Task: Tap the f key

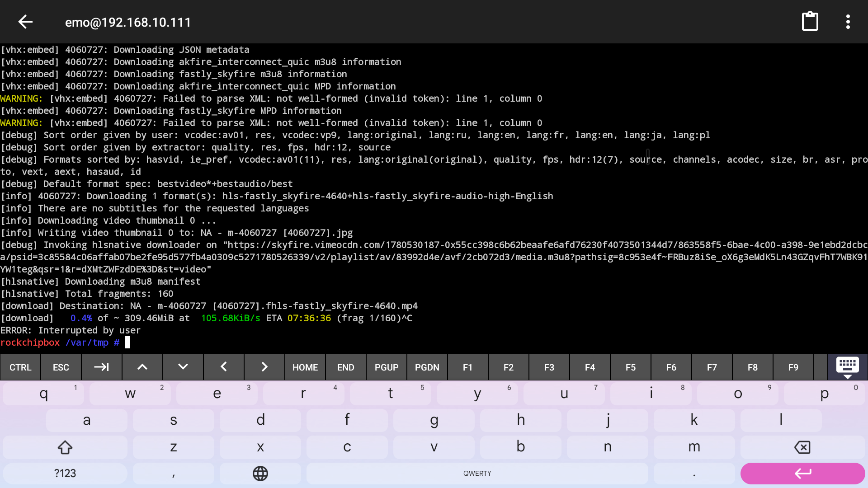Action: point(347,420)
